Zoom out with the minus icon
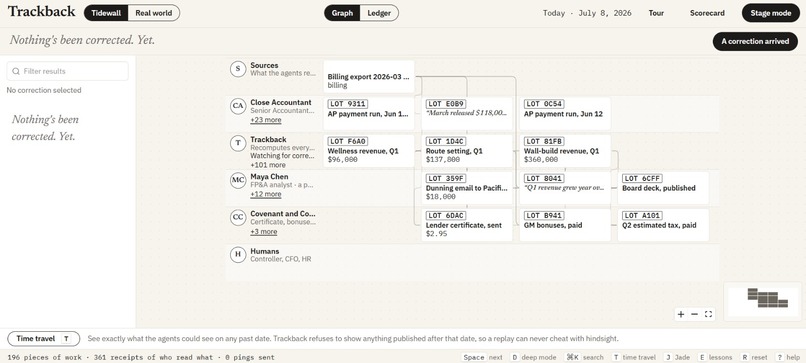The height and width of the screenshot is (363, 806). (694, 314)
